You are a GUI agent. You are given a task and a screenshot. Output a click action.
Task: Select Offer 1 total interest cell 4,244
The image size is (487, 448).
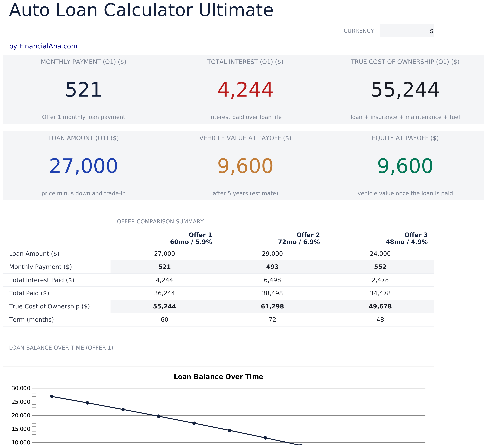pyautogui.click(x=164, y=280)
